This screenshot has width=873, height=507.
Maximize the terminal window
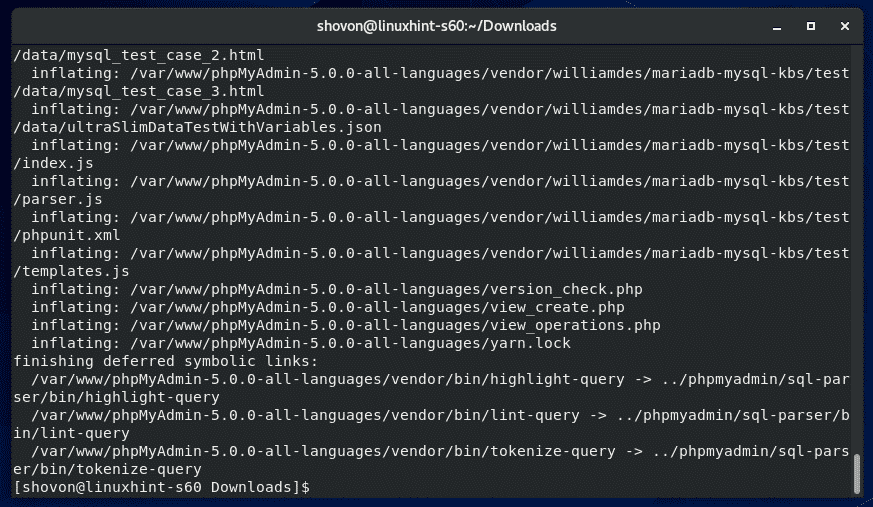click(x=811, y=25)
